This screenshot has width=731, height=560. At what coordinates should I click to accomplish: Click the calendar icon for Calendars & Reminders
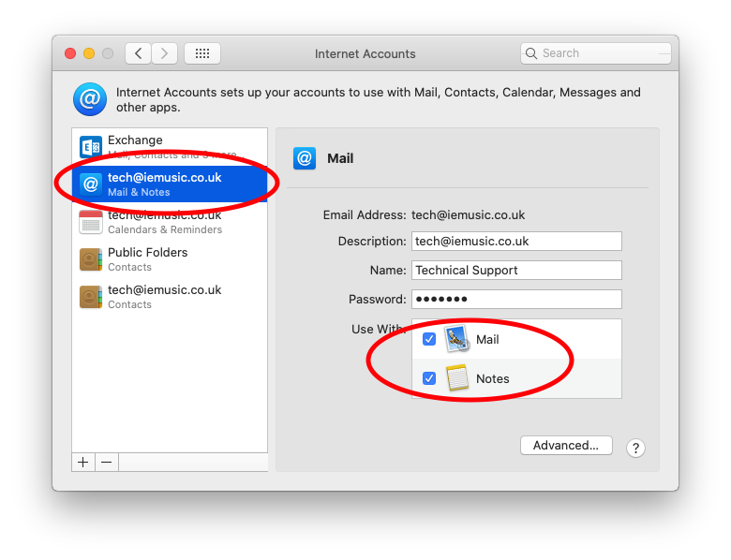pyautogui.click(x=91, y=222)
